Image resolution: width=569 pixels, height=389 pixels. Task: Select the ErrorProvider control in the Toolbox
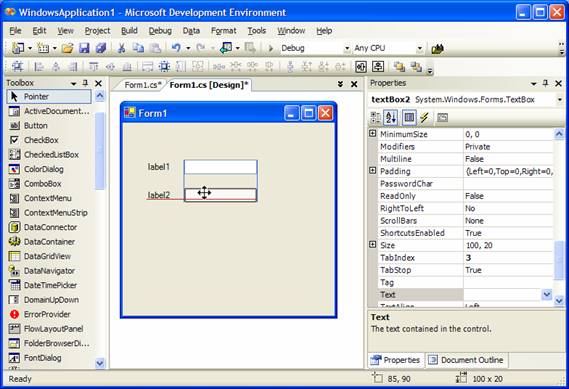(49, 314)
